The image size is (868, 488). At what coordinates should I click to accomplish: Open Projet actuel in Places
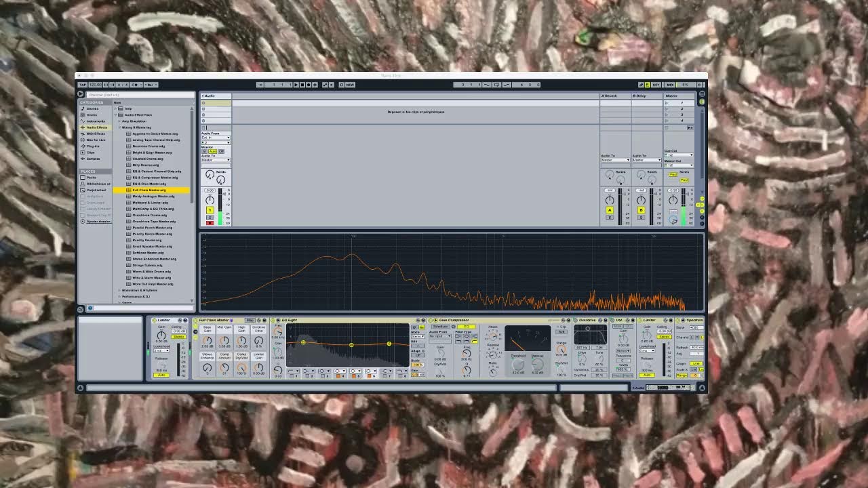point(95,190)
